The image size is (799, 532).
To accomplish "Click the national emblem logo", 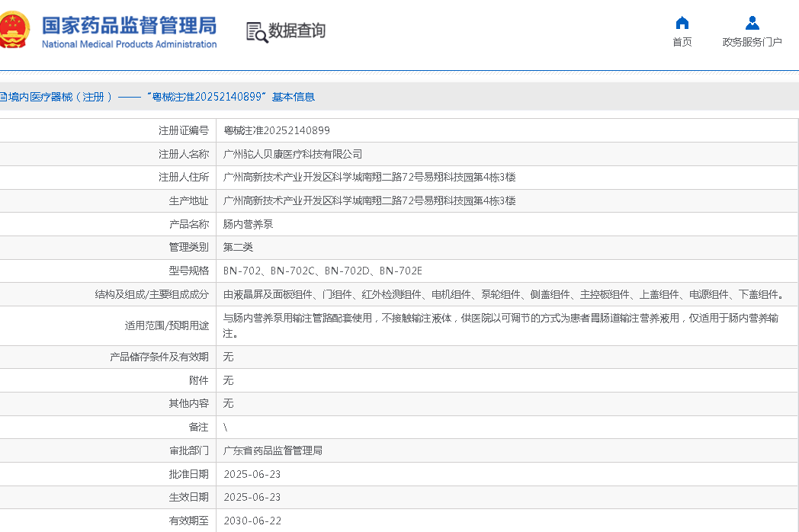I will coord(14,30).
